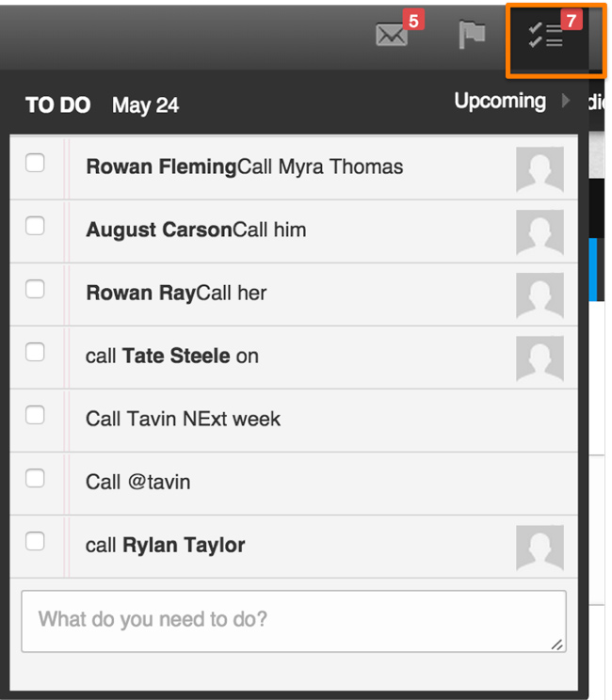The height and width of the screenshot is (700, 612).
Task: Check off the Call Myra Thomas task
Action: [35, 164]
